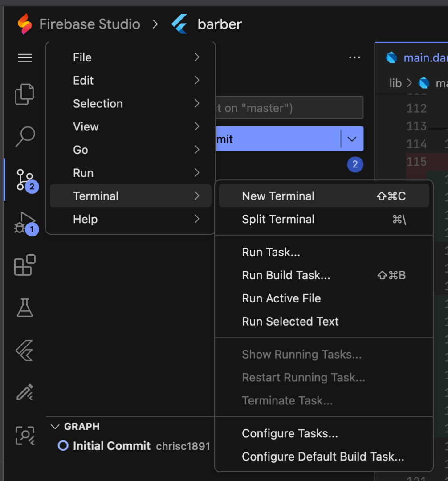Open the Flutter sidebar icon

tap(25, 350)
